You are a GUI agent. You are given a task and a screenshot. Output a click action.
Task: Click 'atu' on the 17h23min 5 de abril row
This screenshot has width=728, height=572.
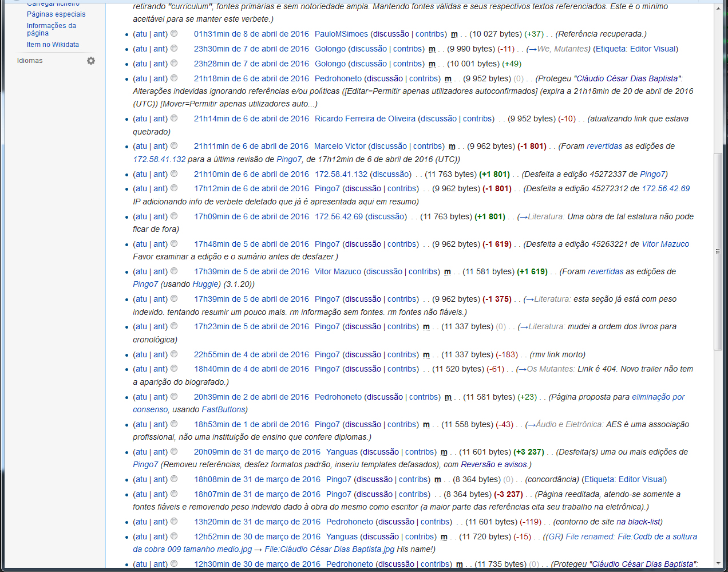coord(140,327)
